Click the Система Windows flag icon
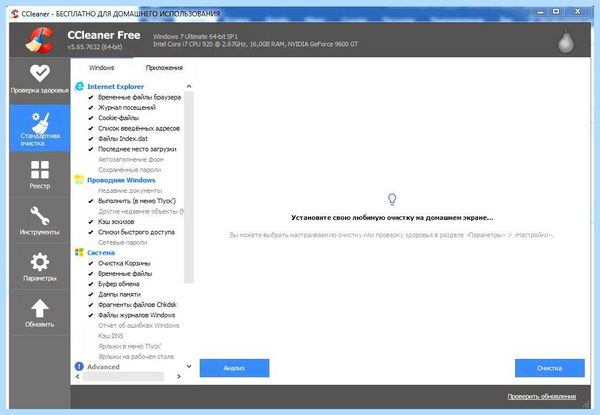The width and height of the screenshot is (600, 415). coord(79,252)
